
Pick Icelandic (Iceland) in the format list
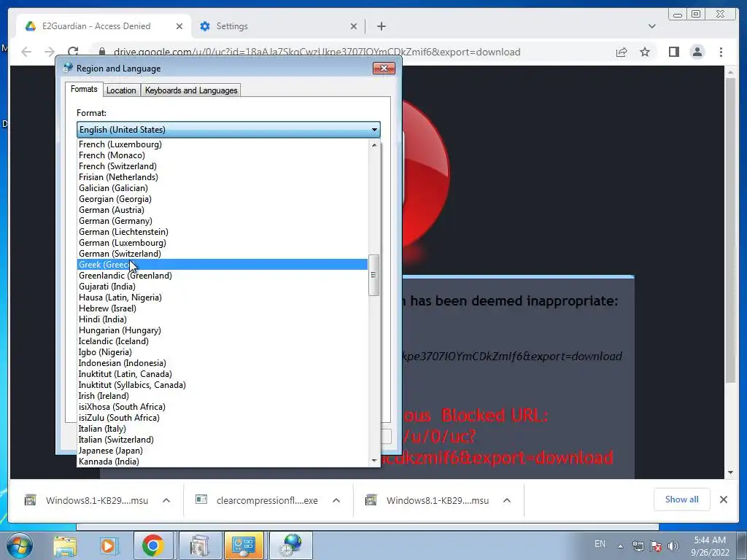[222, 341]
